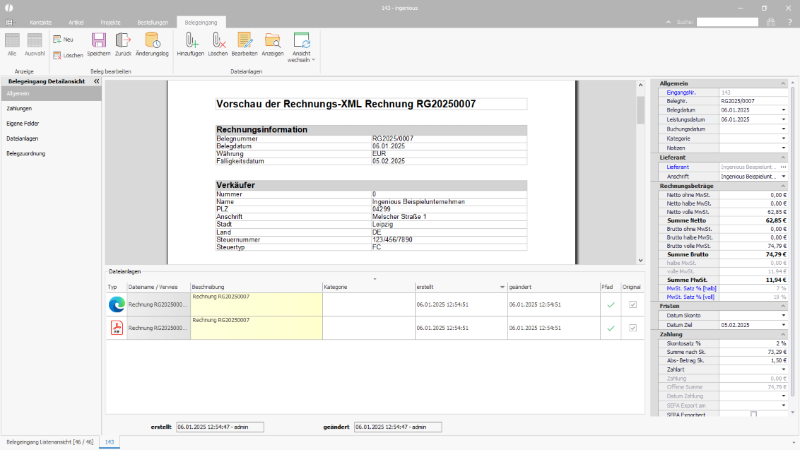Click the EingangsNr. link label
The image size is (800, 450).
click(x=681, y=93)
